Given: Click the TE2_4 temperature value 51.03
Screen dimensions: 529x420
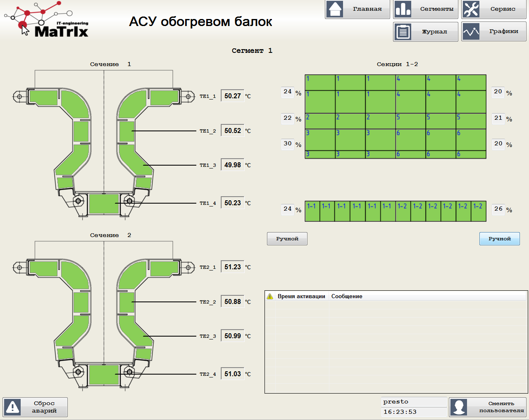Looking at the screenshot, I should (x=232, y=374).
